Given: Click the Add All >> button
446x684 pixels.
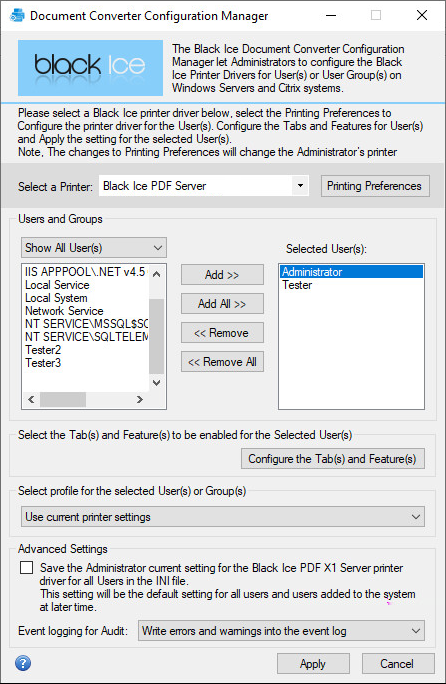Looking at the screenshot, I should point(222,304).
